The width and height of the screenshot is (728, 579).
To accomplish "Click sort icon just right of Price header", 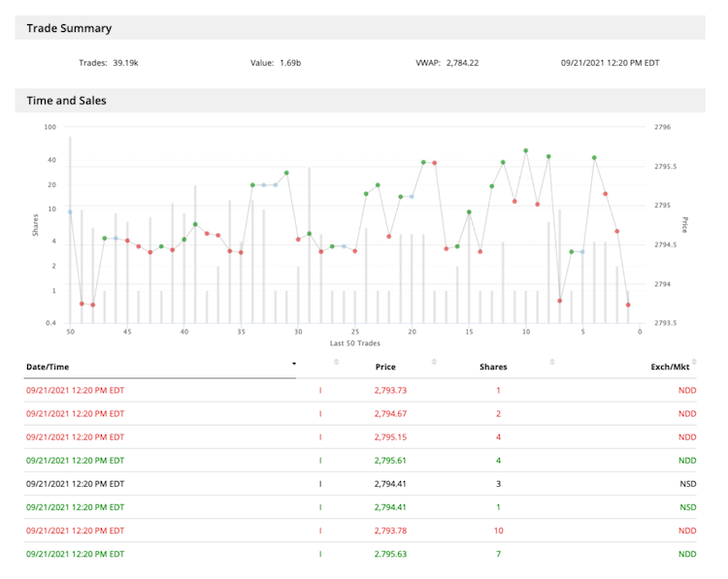I will (435, 362).
